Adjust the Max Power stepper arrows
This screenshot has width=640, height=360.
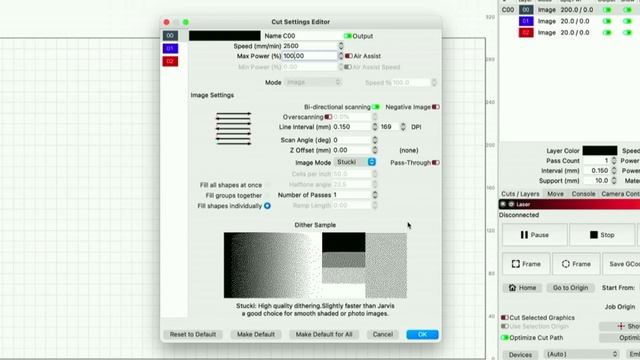[x=341, y=56]
